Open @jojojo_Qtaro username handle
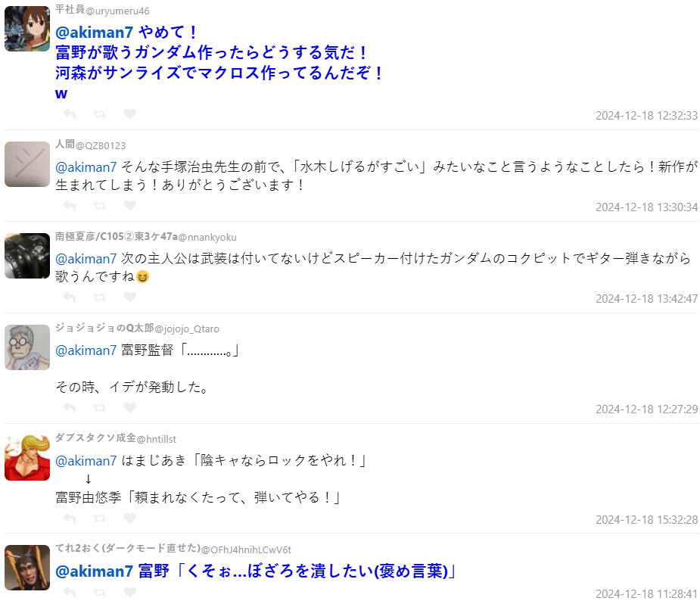The height and width of the screenshot is (604, 700). [187, 329]
